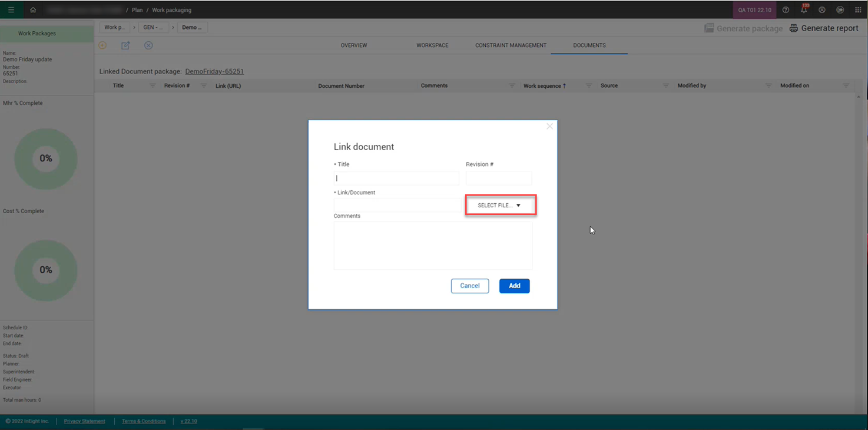Viewport: 868px width, 430px height.
Task: Click the Total man hours: 0 text
Action: click(22, 400)
